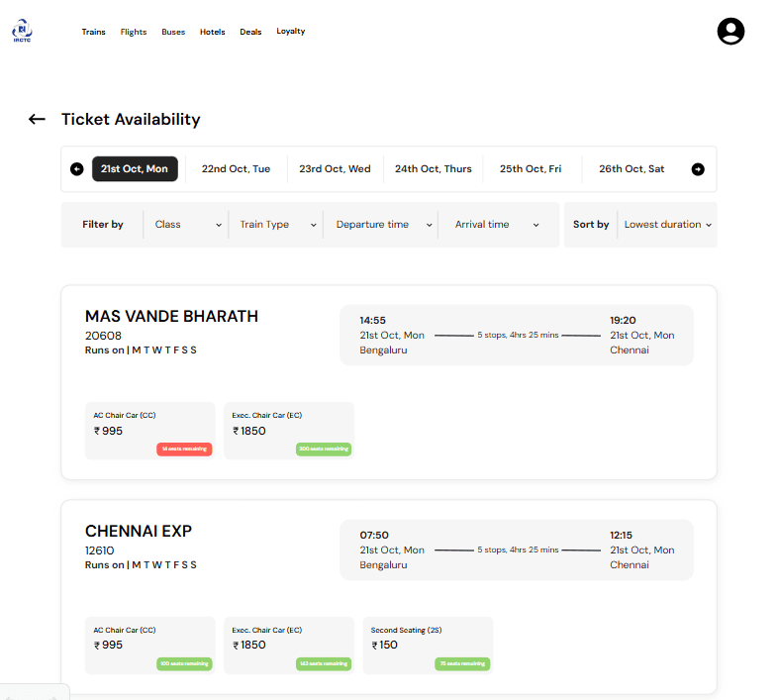
Task: Select the 24th Oct, Thurs date tab
Action: tap(434, 168)
